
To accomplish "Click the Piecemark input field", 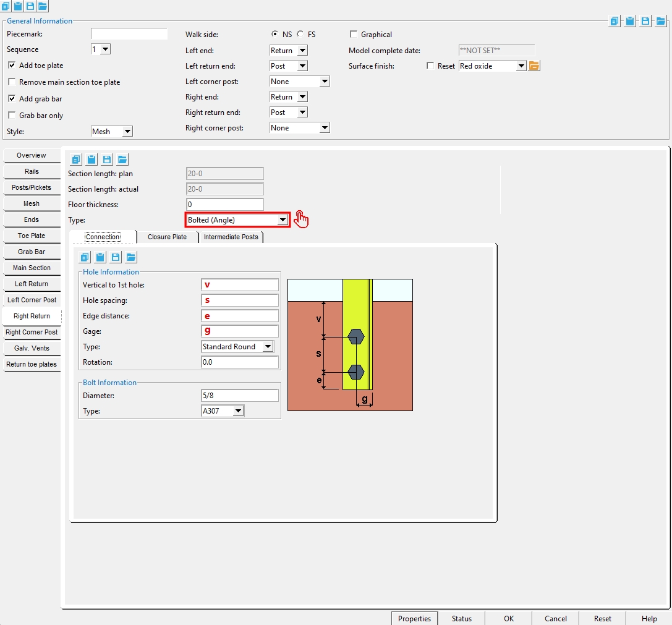I will coord(129,34).
